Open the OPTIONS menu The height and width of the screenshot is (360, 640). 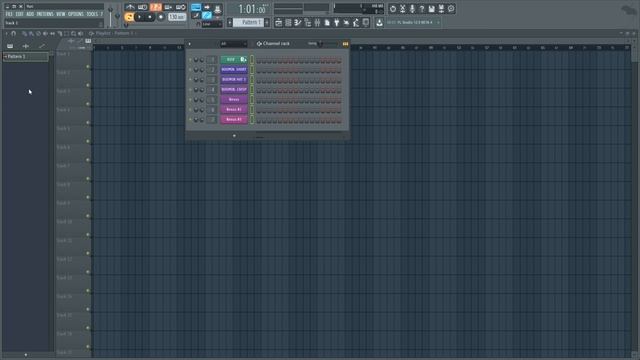(x=76, y=14)
